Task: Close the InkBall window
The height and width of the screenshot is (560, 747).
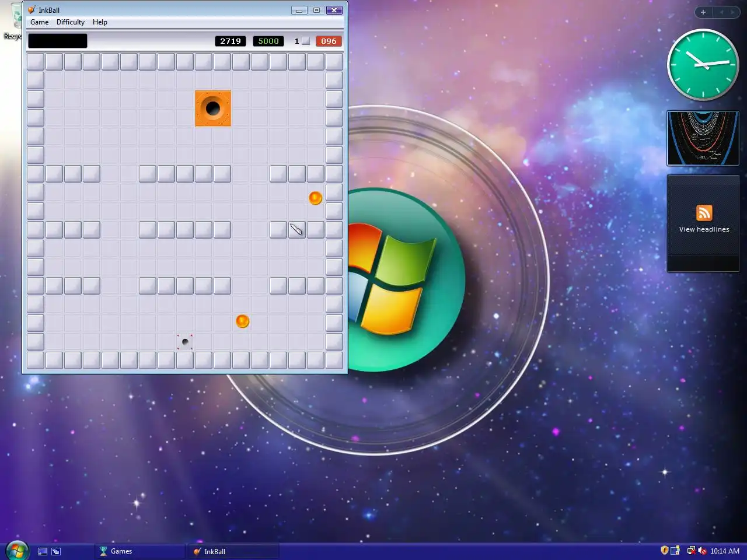Action: click(334, 10)
